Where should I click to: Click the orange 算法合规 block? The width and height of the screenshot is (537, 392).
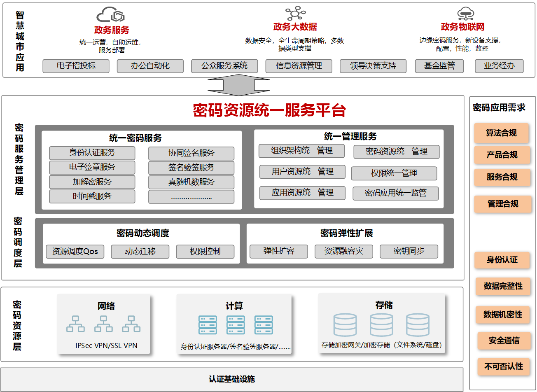click(501, 133)
